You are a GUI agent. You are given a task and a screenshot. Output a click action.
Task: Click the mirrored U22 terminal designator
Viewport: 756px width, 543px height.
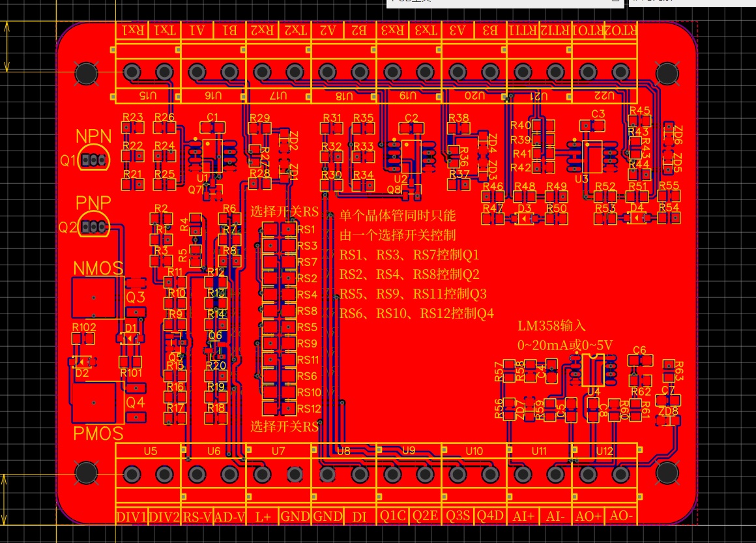tap(605, 95)
